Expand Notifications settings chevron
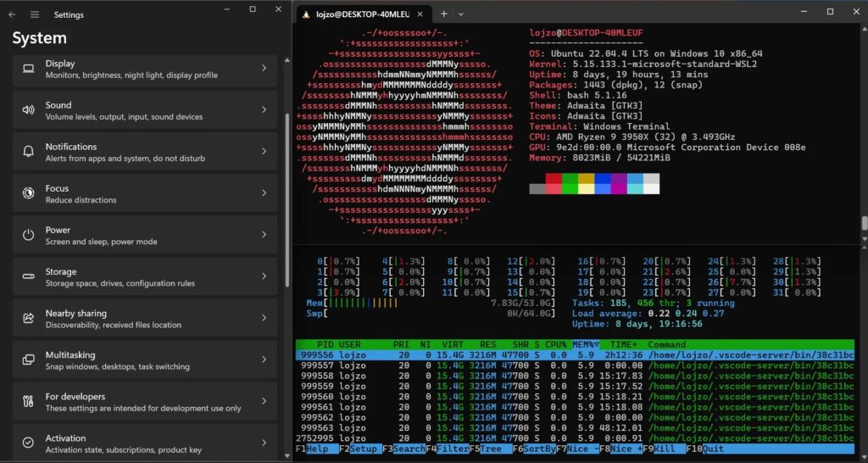The image size is (868, 463). (264, 151)
